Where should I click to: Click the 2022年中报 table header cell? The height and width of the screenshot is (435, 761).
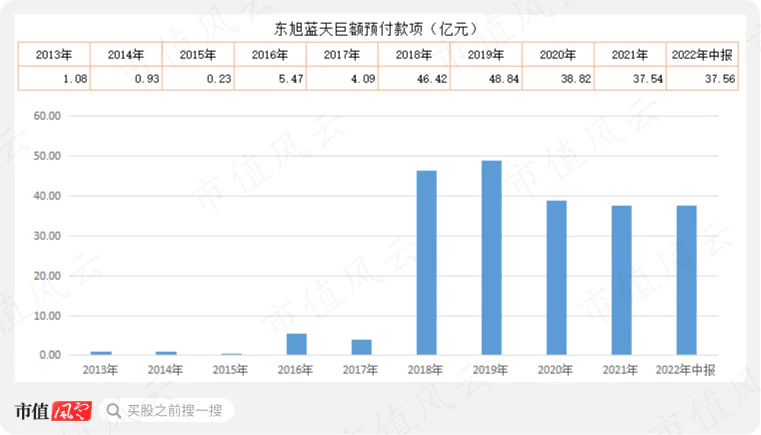702,54
